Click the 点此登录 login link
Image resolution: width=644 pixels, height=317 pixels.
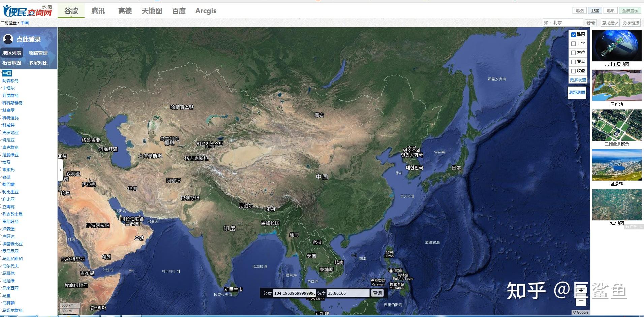click(x=29, y=39)
